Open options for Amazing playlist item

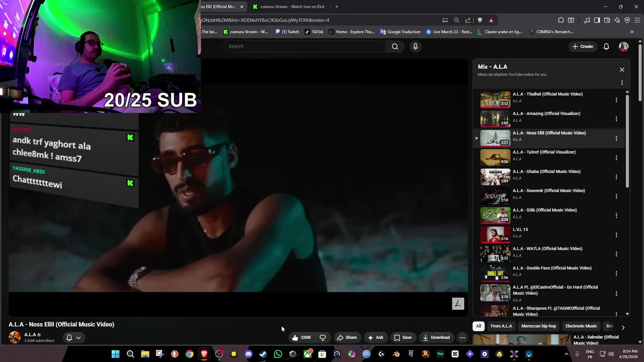(616, 119)
